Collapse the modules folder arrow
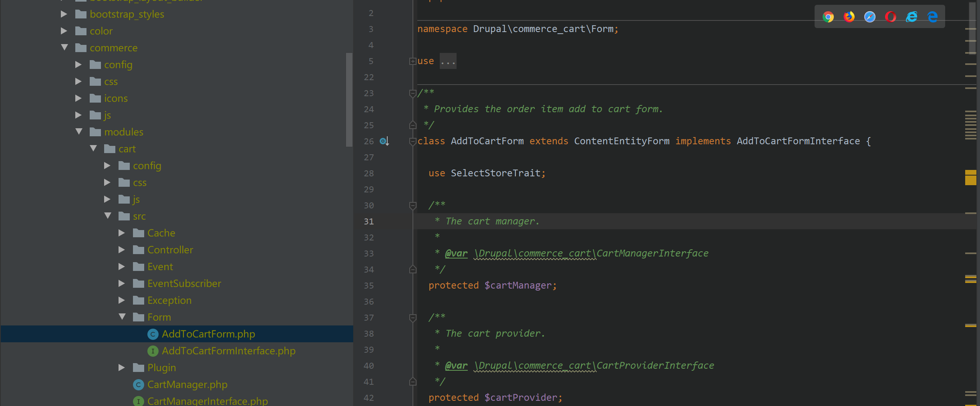980x406 pixels. click(x=79, y=131)
